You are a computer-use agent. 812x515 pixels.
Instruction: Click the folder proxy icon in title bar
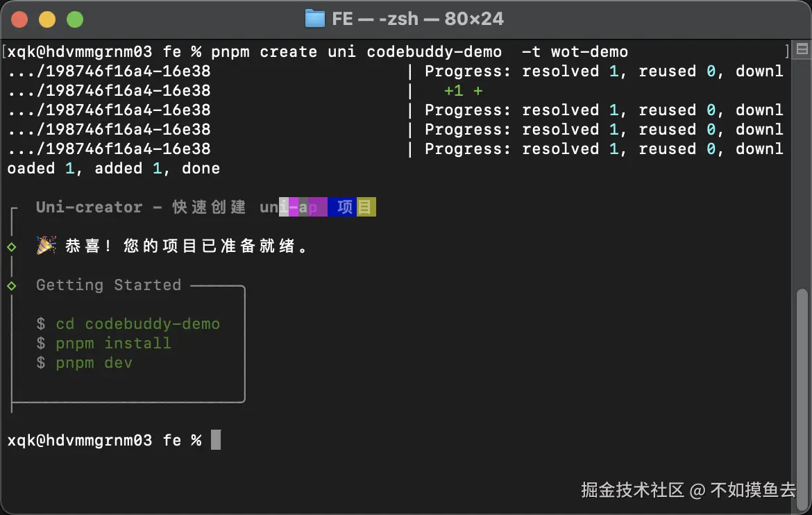tap(315, 19)
